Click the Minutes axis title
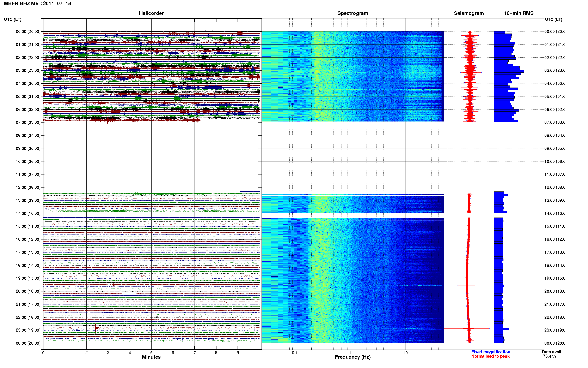 (151, 357)
